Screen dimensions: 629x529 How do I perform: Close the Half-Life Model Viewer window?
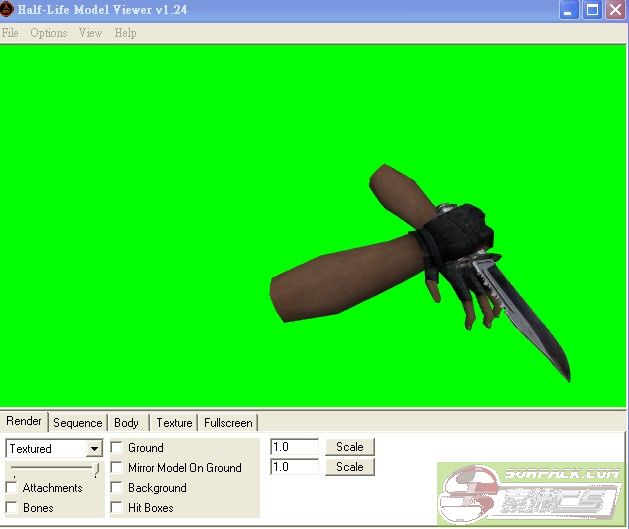615,11
